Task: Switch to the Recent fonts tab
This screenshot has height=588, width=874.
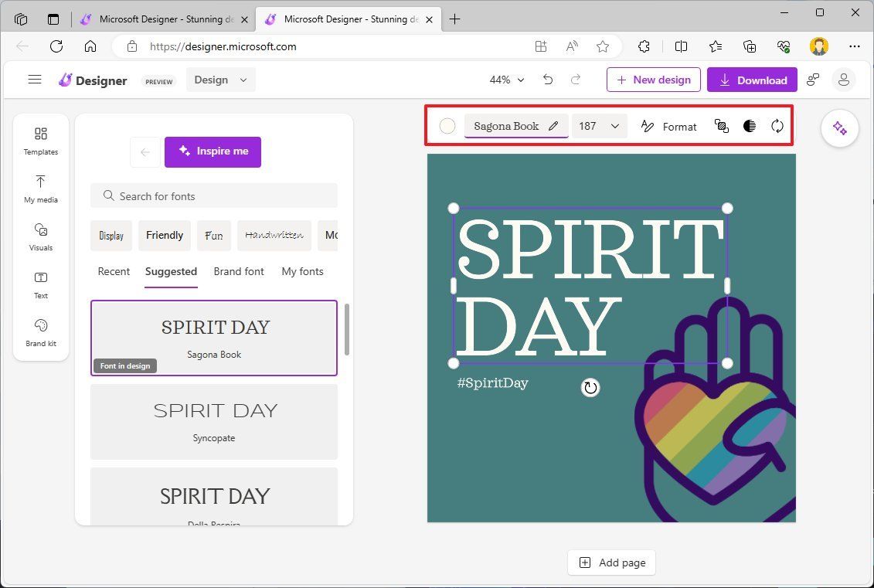Action: pyautogui.click(x=114, y=271)
